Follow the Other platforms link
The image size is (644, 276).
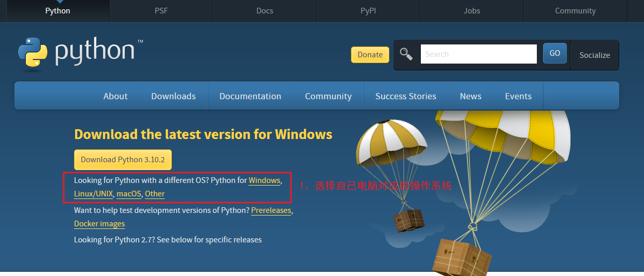tap(155, 194)
